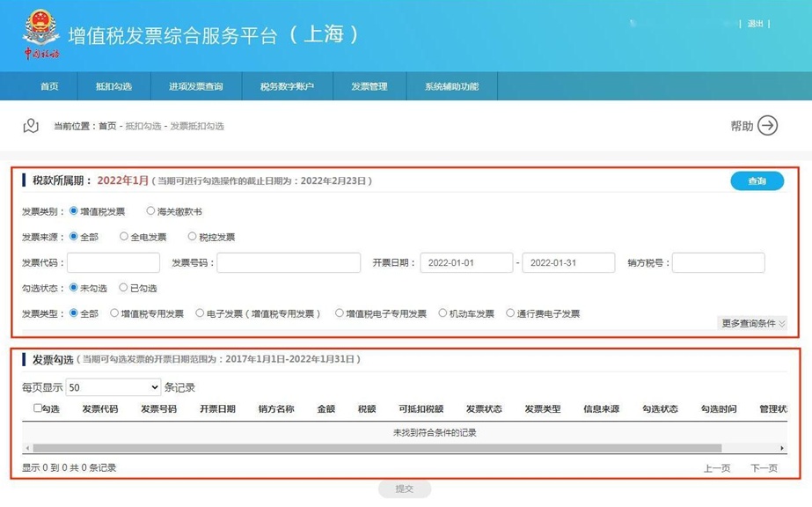Click the left arrow of horizontal scrollbar
The width and height of the screenshot is (812, 507).
(x=26, y=448)
